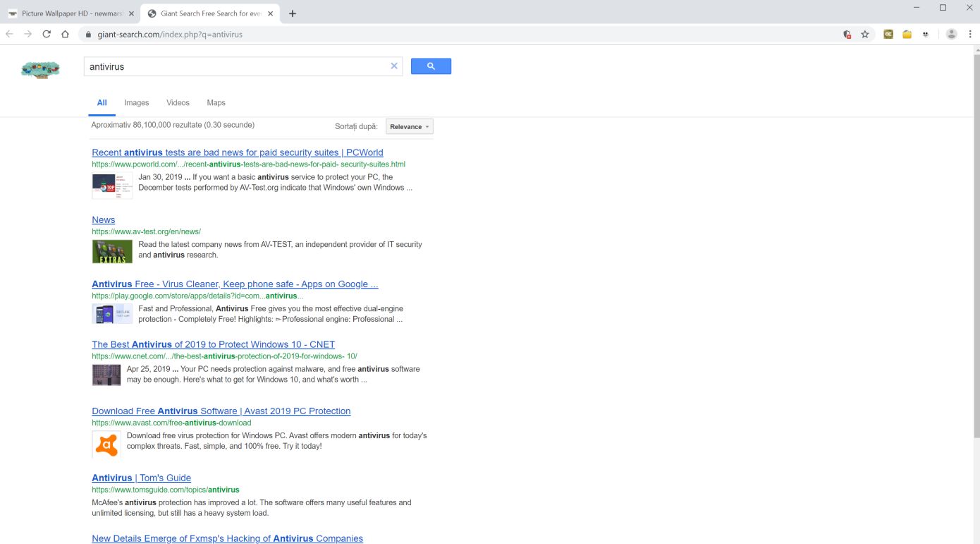Clear the antivirus search query
Image resolution: width=980 pixels, height=544 pixels.
tap(394, 66)
